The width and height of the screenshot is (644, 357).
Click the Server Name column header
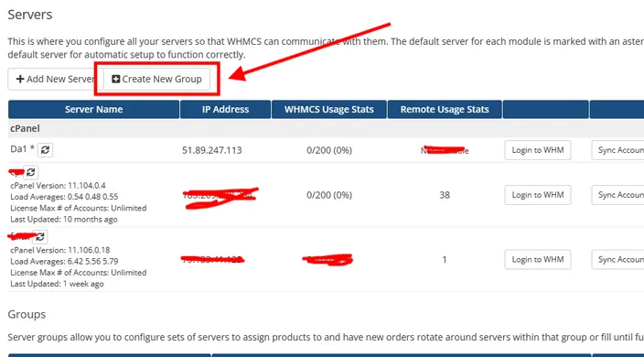point(93,109)
